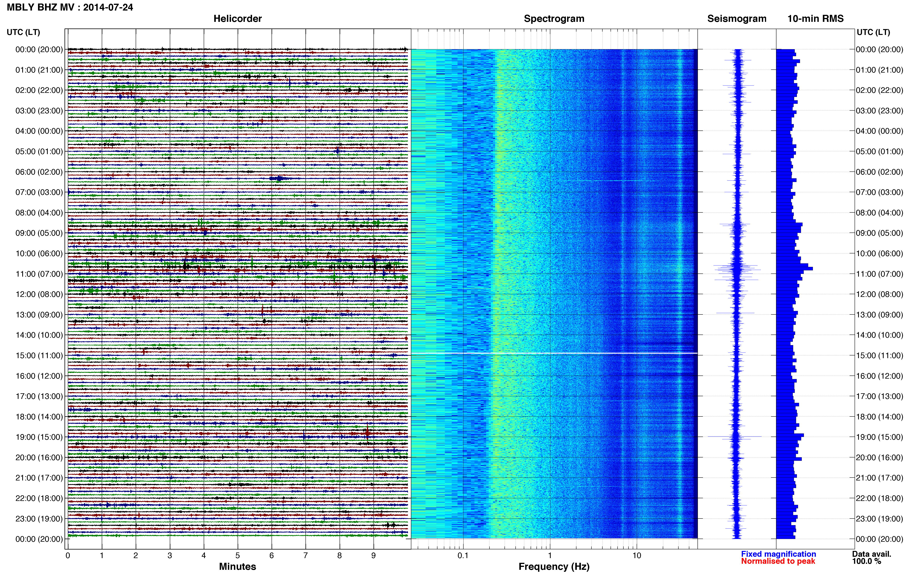The height and width of the screenshot is (578, 924).
Task: Click 01:00 (21:00) on the helicorder time axis
Action: coord(39,70)
